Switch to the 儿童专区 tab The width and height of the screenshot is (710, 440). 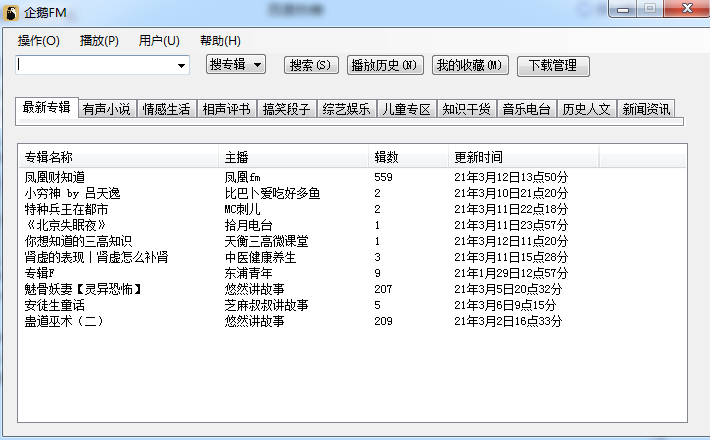(407, 109)
